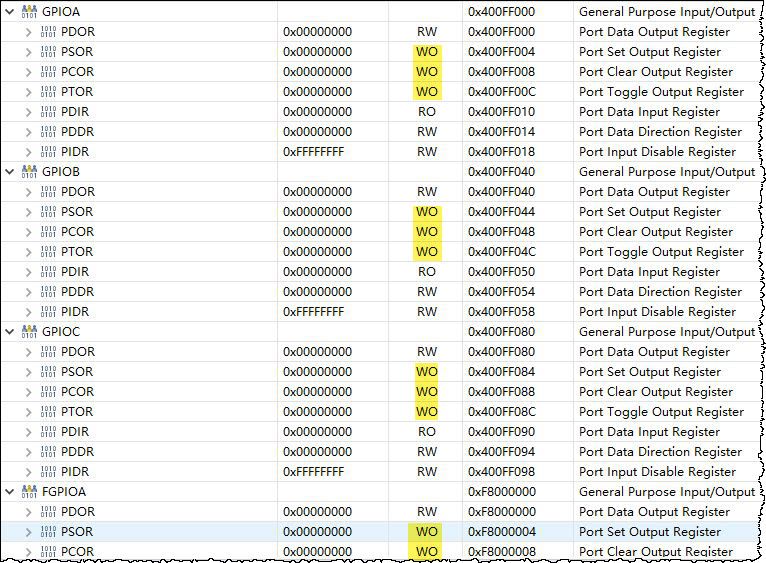Image resolution: width=766 pixels, height=563 pixels.
Task: Click General Purpose Input/Output description of GPIOB
Action: pyautogui.click(x=667, y=172)
